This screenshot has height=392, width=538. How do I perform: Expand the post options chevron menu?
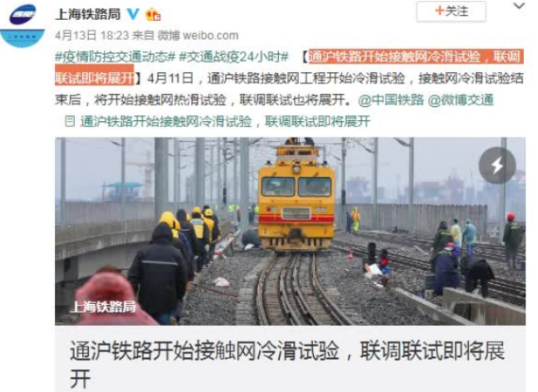[x=519, y=6]
